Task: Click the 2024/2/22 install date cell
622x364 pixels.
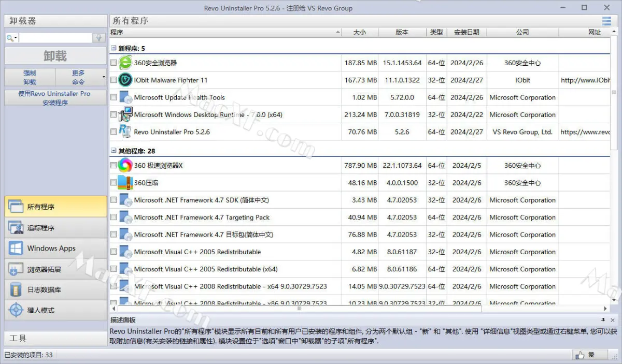Action: tap(466, 114)
